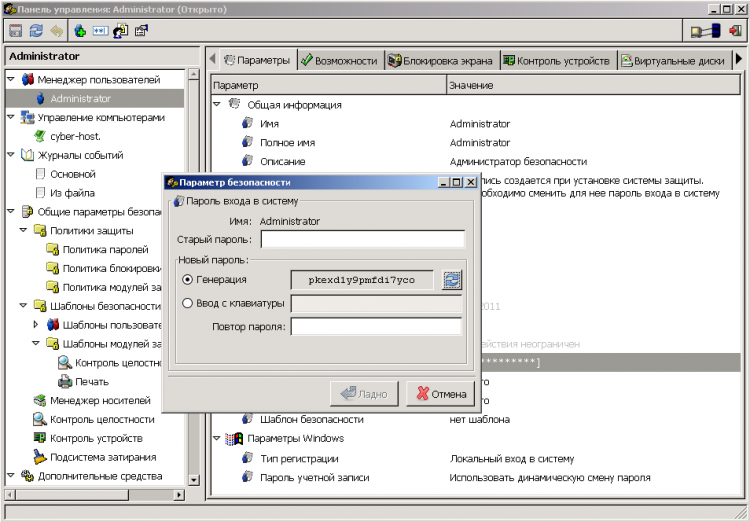Switch to the Блокировка экрана tab

pyautogui.click(x=441, y=61)
